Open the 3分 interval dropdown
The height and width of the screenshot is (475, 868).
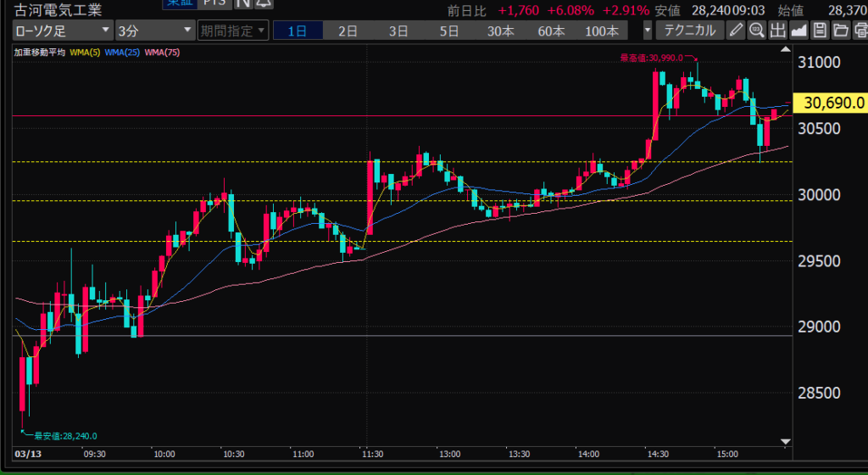tap(154, 31)
